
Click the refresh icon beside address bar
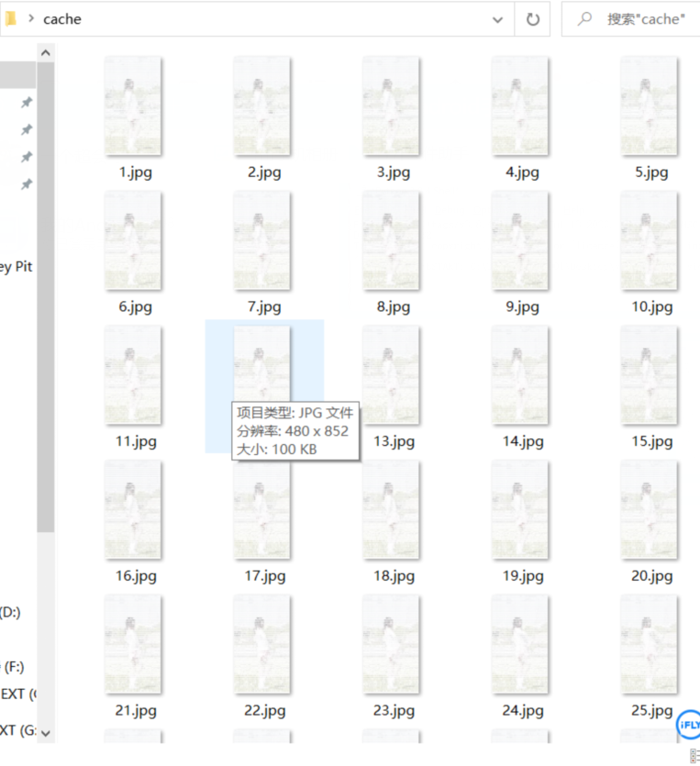[532, 19]
